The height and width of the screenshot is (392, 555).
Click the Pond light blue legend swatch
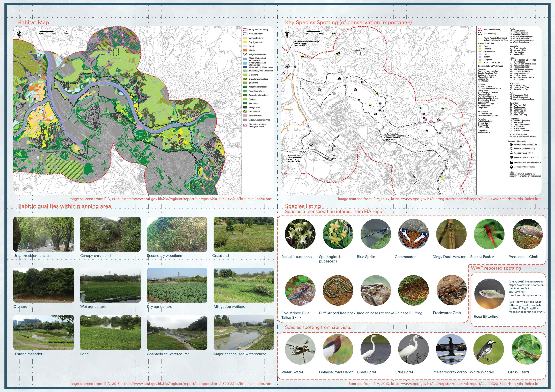(245, 46)
